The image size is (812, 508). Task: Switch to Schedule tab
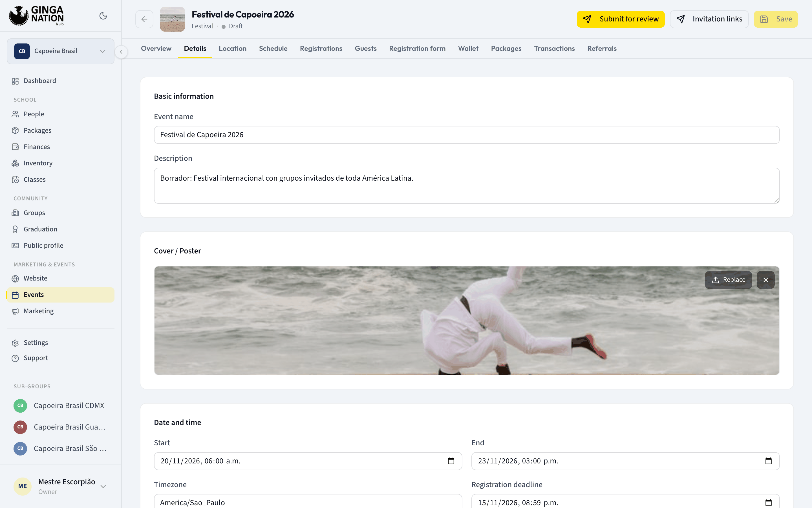pyautogui.click(x=273, y=48)
